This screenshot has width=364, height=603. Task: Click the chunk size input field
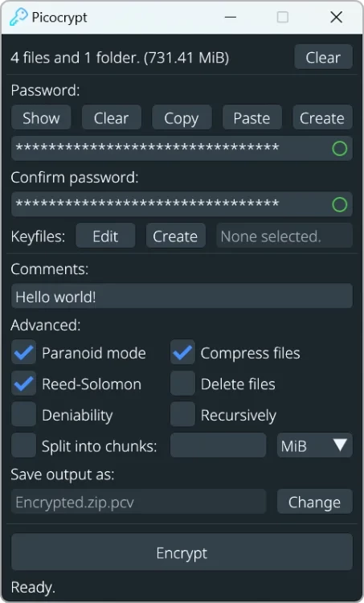218,445
